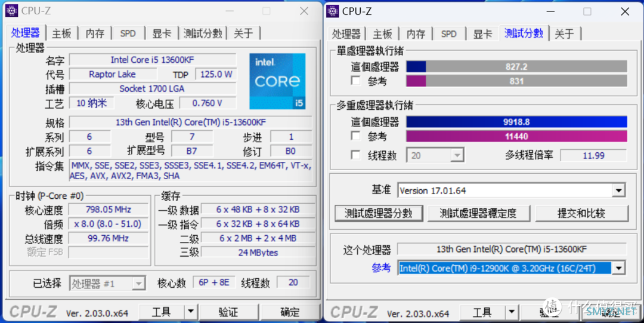Switch to SPD tab in left window

tap(128, 33)
